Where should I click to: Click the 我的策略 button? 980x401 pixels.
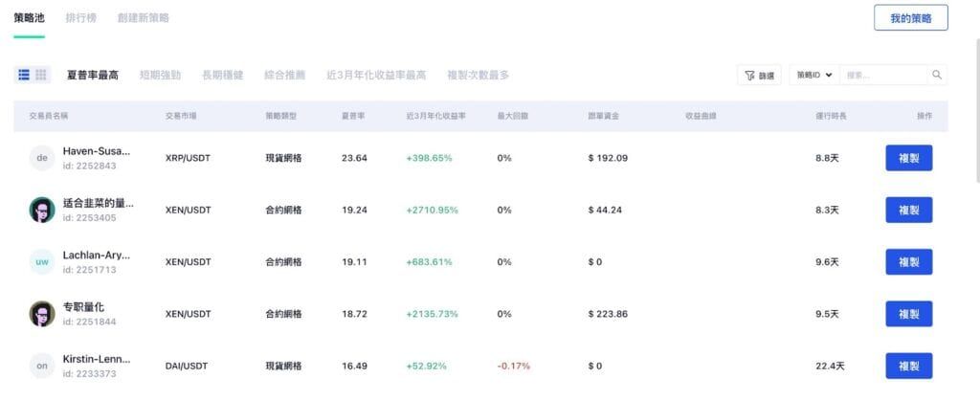[910, 18]
